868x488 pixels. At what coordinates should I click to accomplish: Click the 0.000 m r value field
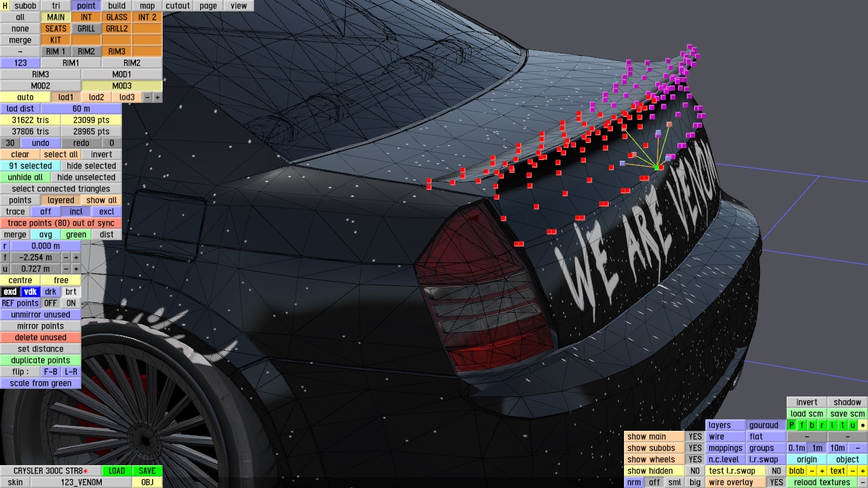[x=46, y=246]
